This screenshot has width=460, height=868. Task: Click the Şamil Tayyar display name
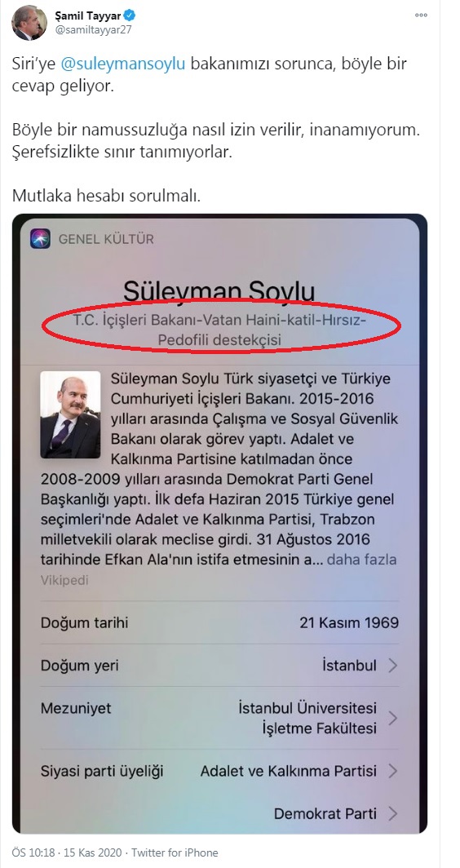[x=90, y=15]
